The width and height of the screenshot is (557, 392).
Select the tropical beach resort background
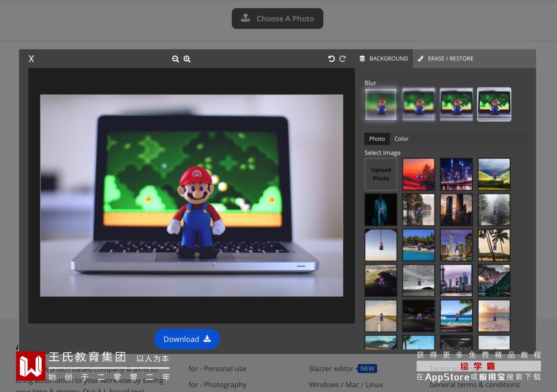[x=418, y=245]
